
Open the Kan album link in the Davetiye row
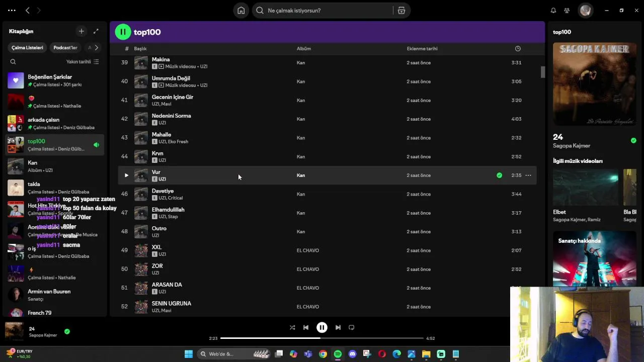pyautogui.click(x=301, y=194)
